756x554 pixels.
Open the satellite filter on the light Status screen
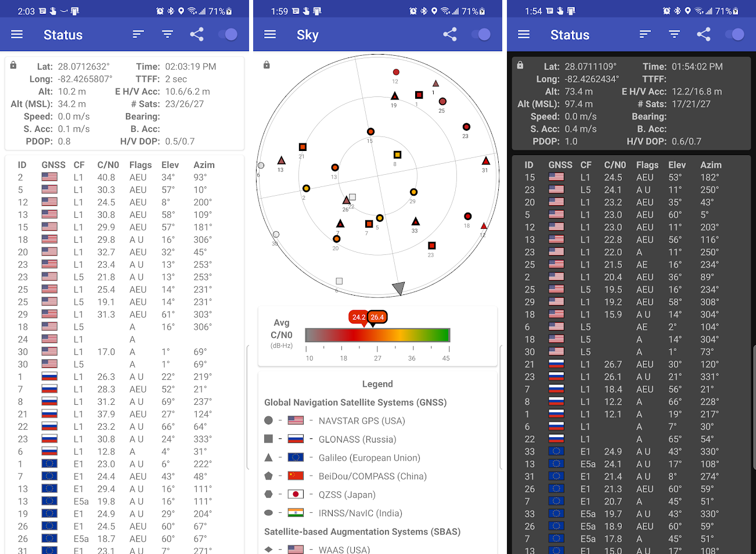(167, 34)
